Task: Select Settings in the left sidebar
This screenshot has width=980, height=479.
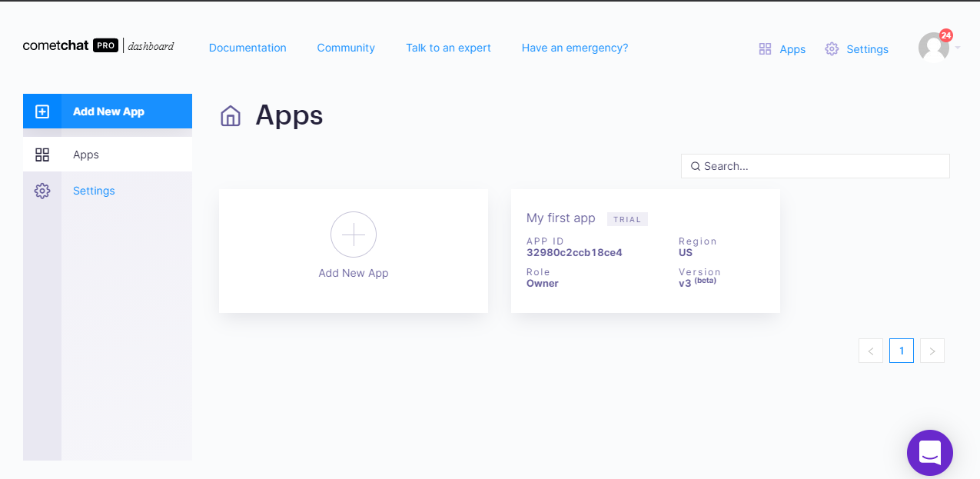Action: [x=108, y=191]
